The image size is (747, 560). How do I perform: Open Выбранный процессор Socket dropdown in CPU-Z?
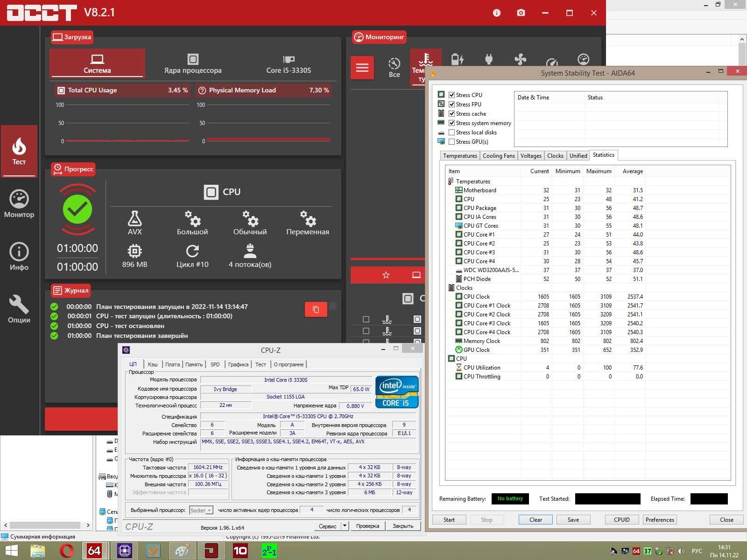pos(201,510)
